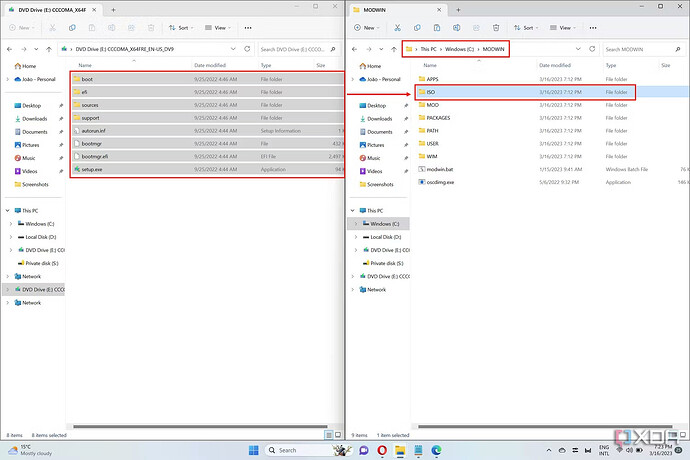690x460 pixels.
Task: Add new tab in DVD Drive window
Action: point(113,10)
